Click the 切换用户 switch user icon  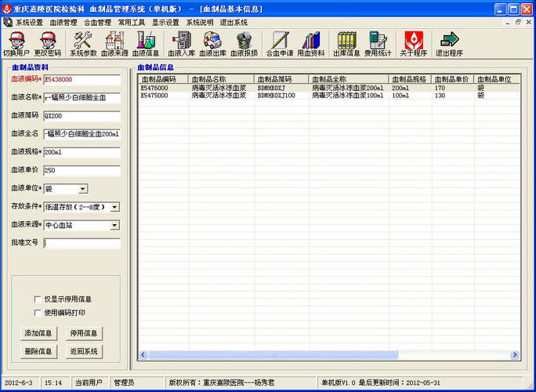pos(16,44)
